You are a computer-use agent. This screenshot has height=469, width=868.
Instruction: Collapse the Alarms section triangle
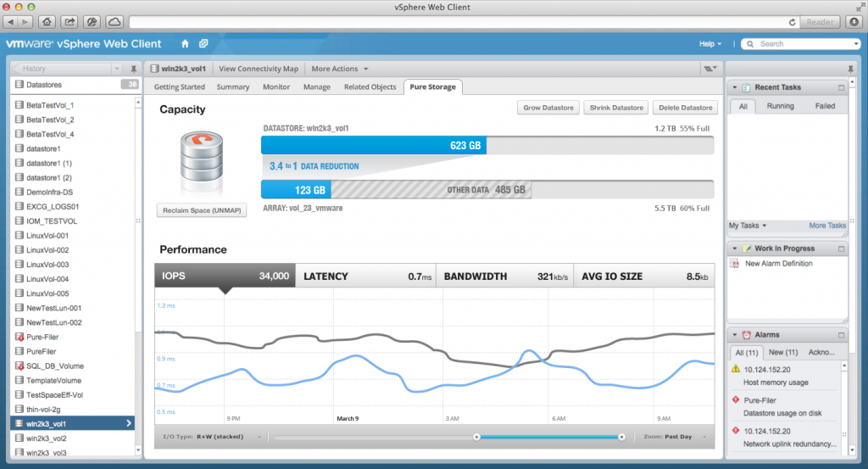click(735, 335)
